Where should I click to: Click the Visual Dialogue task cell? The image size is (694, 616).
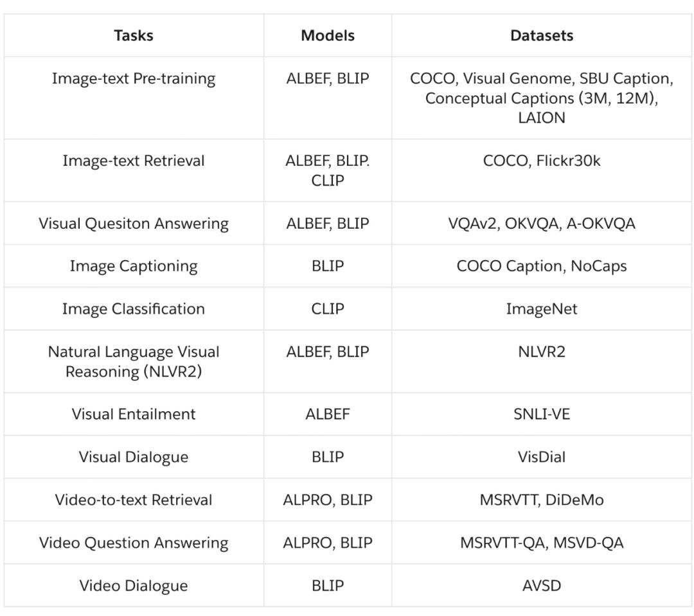coord(134,457)
